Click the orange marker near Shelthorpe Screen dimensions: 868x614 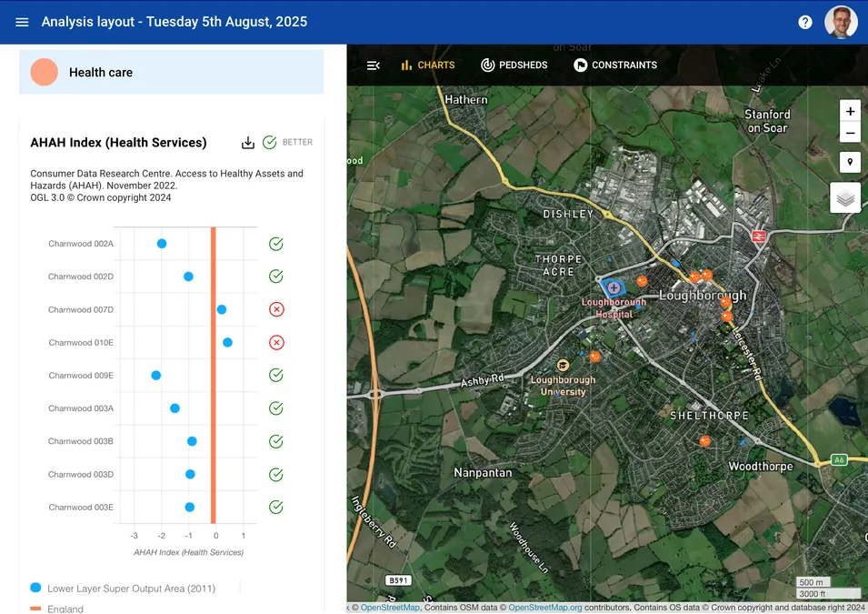coord(704,441)
